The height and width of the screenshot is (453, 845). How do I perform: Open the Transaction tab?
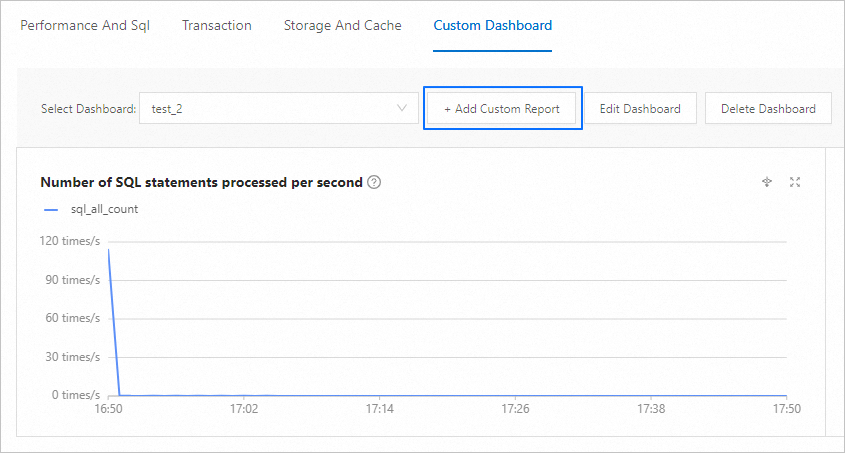(x=217, y=25)
